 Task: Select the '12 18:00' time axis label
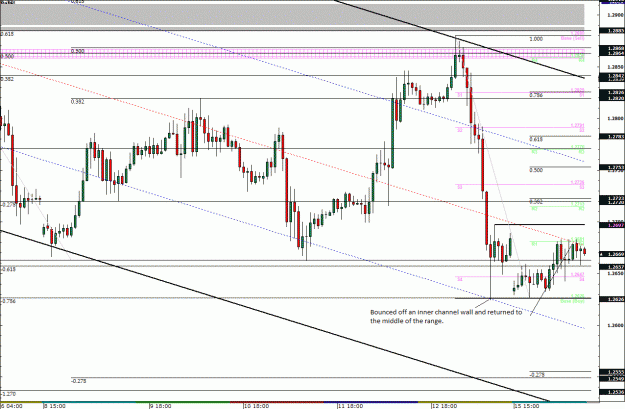[x=444, y=406]
